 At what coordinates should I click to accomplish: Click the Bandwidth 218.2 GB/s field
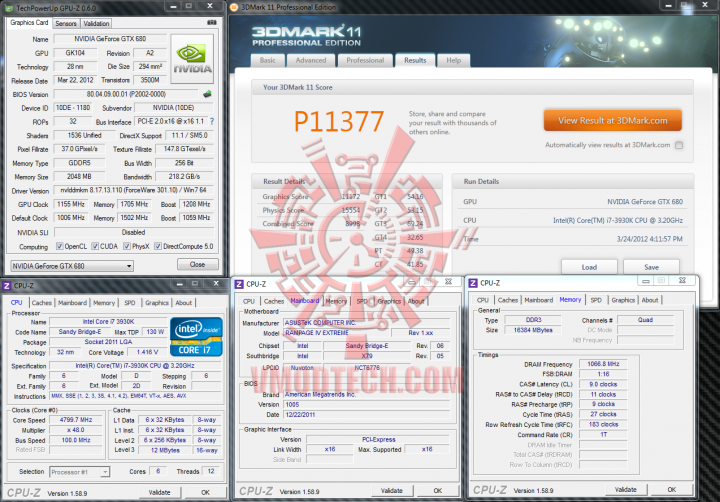[184, 176]
